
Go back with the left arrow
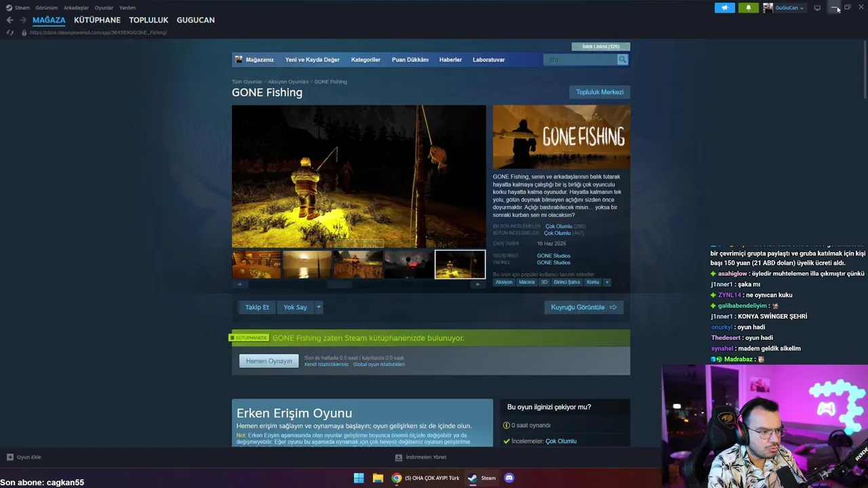click(x=9, y=20)
